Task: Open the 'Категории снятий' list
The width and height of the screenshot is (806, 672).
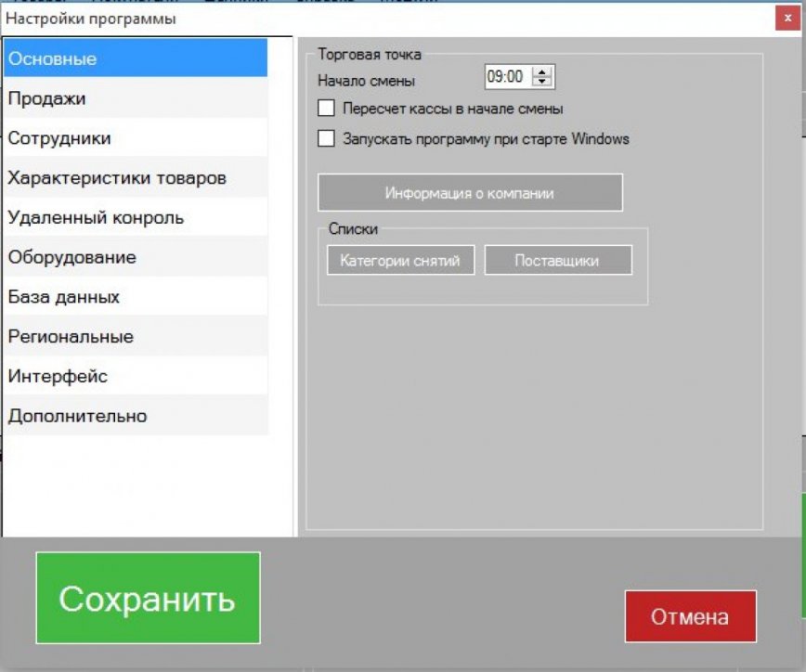Action: 397,261
